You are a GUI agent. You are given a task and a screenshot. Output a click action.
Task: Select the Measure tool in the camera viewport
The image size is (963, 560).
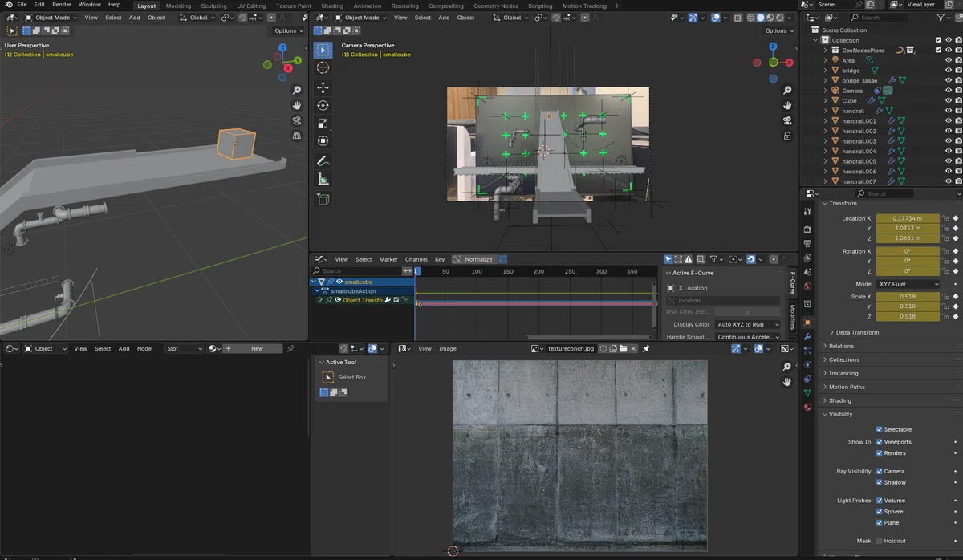pyautogui.click(x=323, y=179)
